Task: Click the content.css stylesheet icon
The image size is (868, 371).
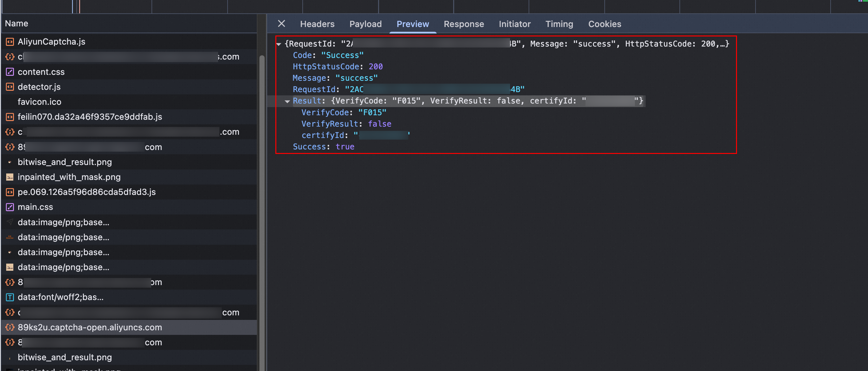Action: pyautogui.click(x=10, y=72)
